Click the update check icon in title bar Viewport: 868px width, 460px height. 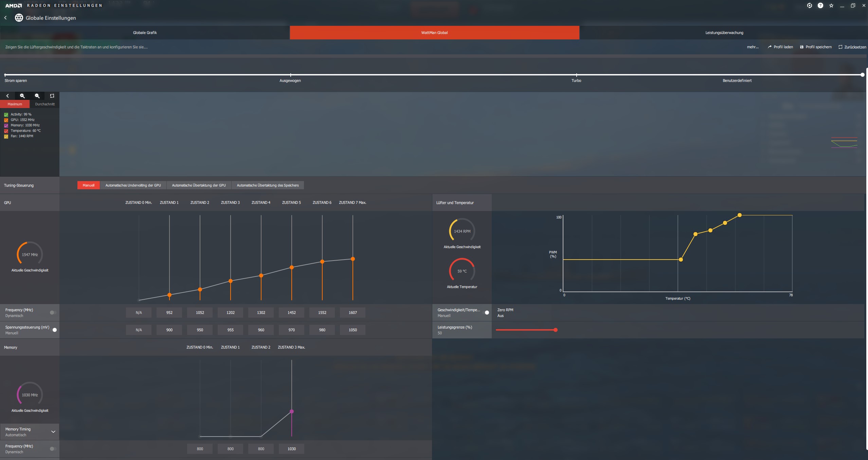pyautogui.click(x=809, y=5)
